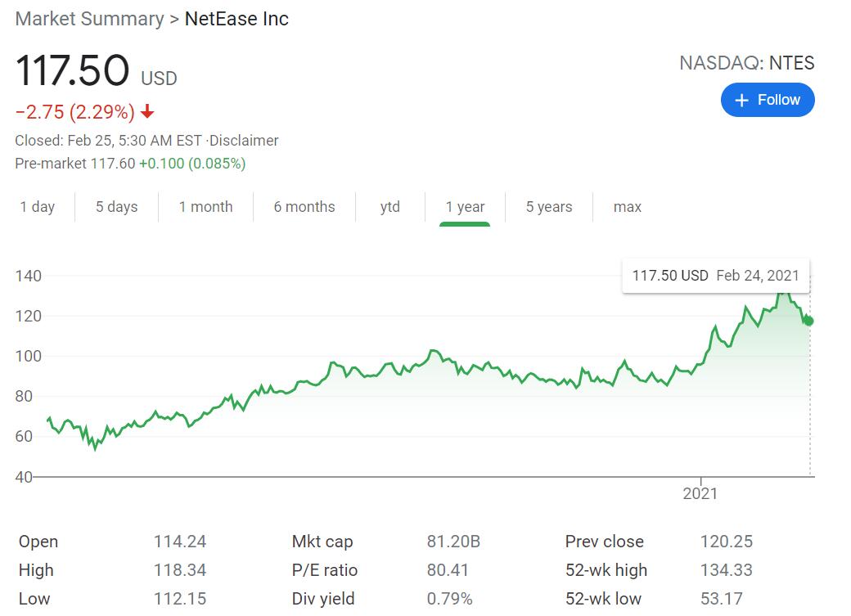This screenshot has height=616, width=851.
Task: Click the 52-wk high value 134.33
Action: (x=726, y=570)
